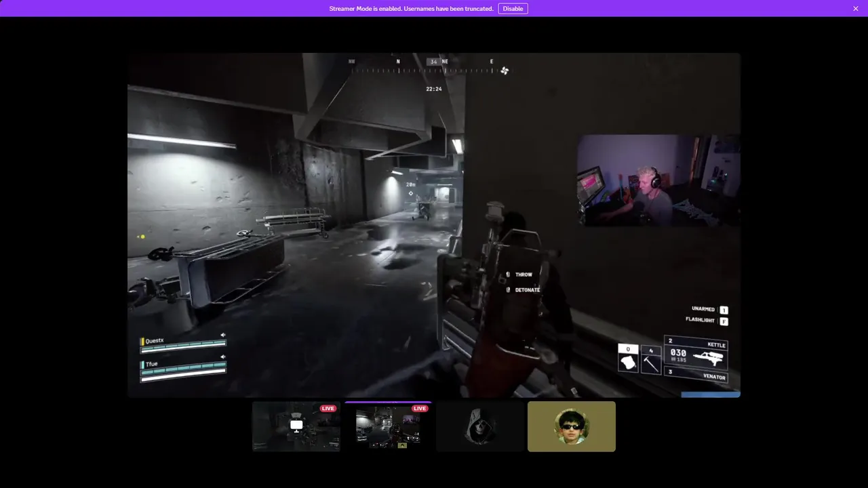868x488 pixels.
Task: Select the hooded skull avatar participant tile
Action: pyautogui.click(x=480, y=426)
